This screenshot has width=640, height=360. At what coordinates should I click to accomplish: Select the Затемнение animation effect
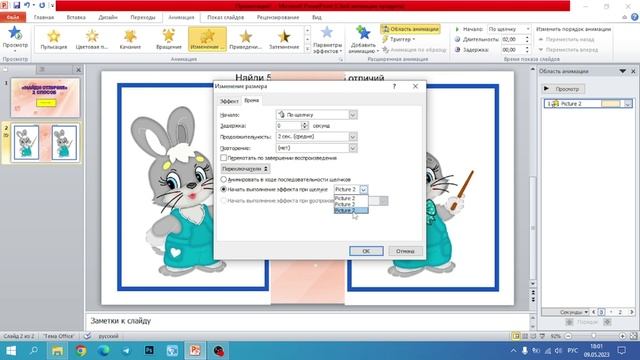click(284, 40)
